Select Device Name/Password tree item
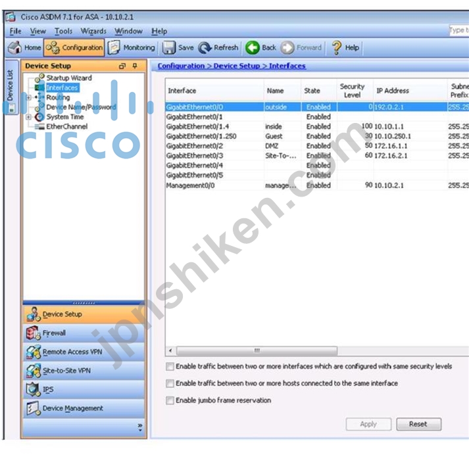This screenshot has height=476, width=469. coord(81,107)
